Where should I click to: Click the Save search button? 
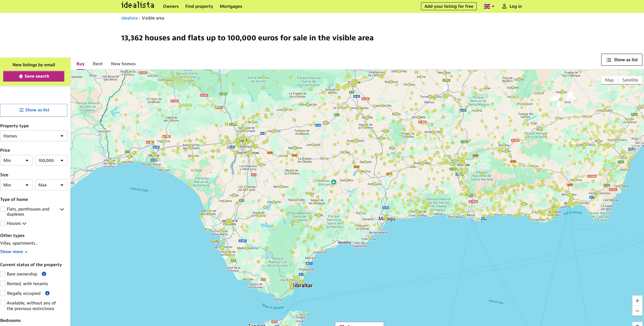coord(34,76)
